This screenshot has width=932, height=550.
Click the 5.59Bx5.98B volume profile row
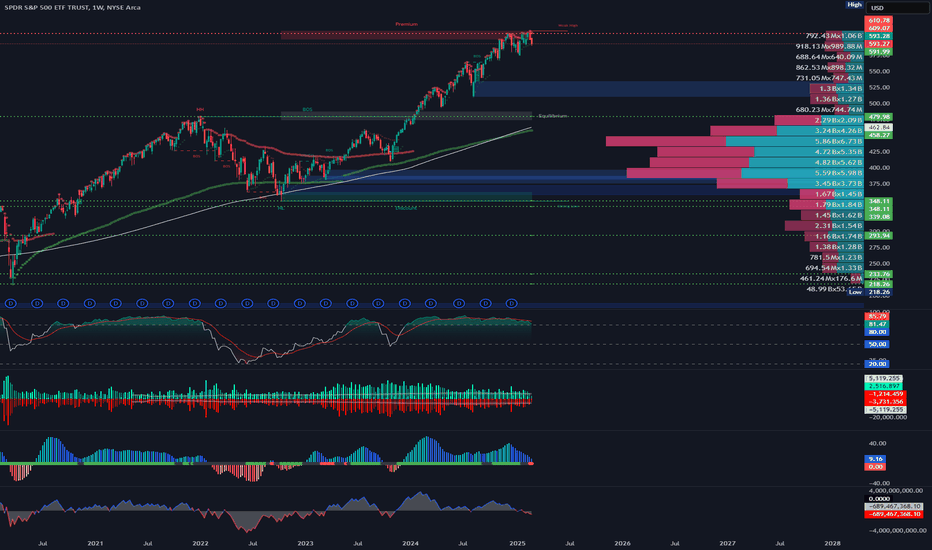coord(745,173)
